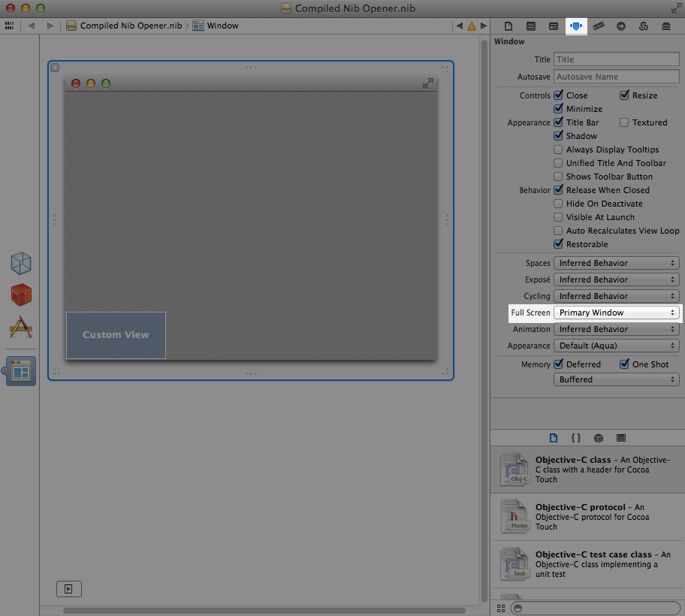This screenshot has height=616, width=685.
Task: Toggle the Visible At Launch checkbox
Action: (x=558, y=217)
